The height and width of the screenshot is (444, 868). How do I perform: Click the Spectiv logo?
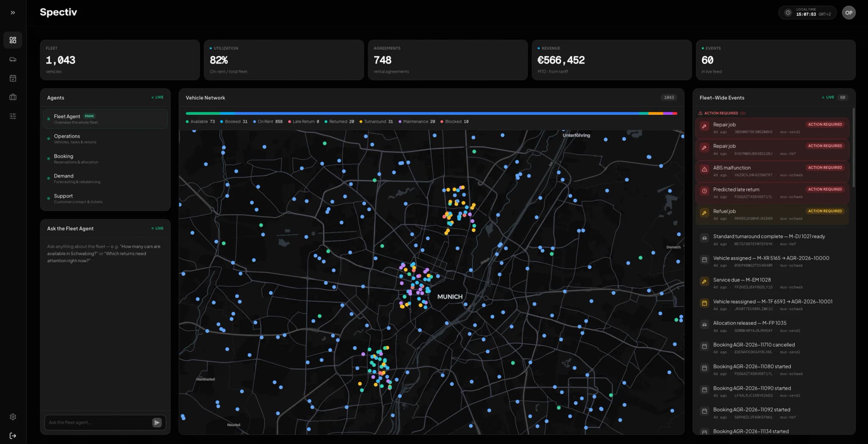coord(58,12)
